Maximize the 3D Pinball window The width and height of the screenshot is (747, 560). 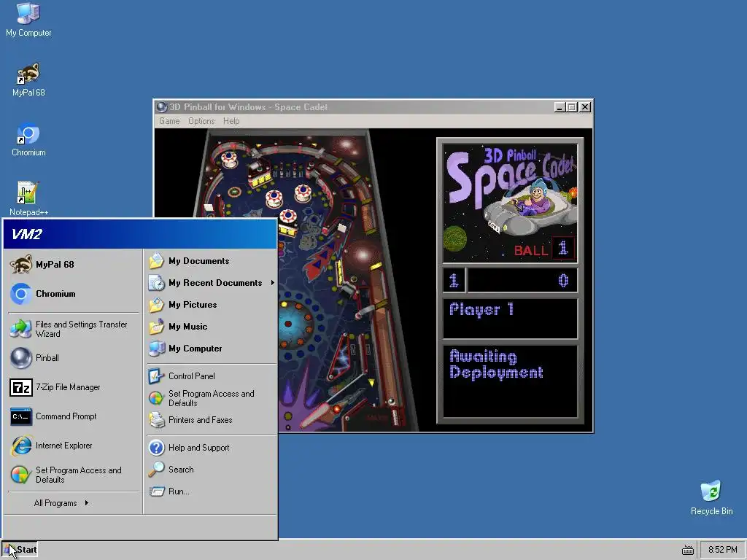572,107
